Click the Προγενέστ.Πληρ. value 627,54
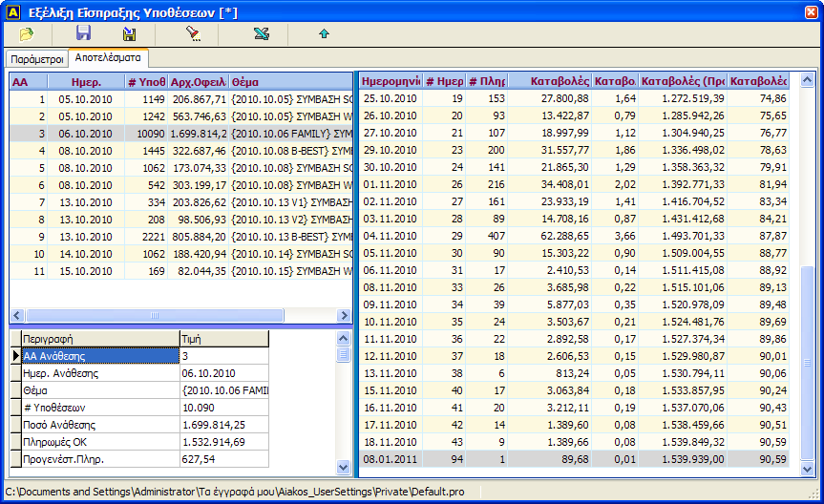 223,459
